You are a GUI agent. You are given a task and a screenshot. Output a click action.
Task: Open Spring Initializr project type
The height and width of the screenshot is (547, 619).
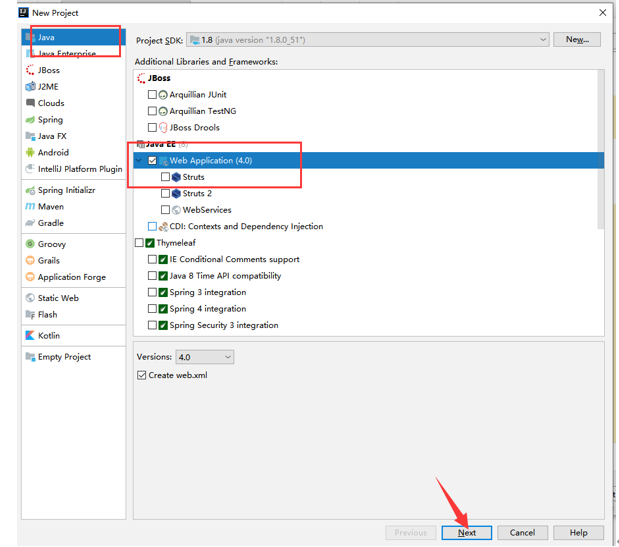coord(73,190)
